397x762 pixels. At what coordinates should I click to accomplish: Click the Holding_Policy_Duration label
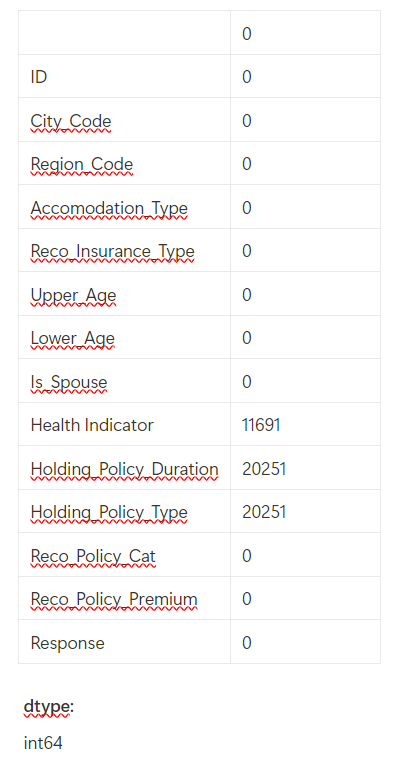tap(124, 469)
